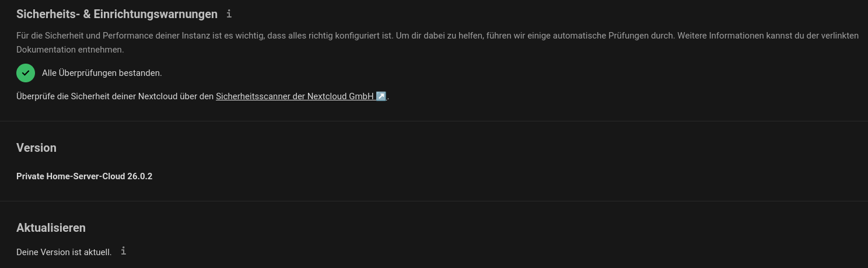868x268 pixels.
Task: Select Private Home-Server-Cloud 26.0.2 version text
Action: tap(84, 176)
